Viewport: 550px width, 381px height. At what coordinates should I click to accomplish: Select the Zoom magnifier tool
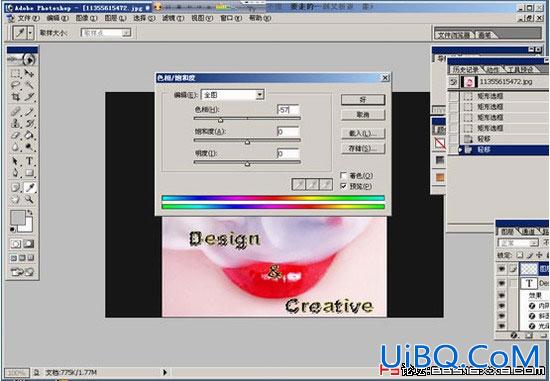[29, 200]
